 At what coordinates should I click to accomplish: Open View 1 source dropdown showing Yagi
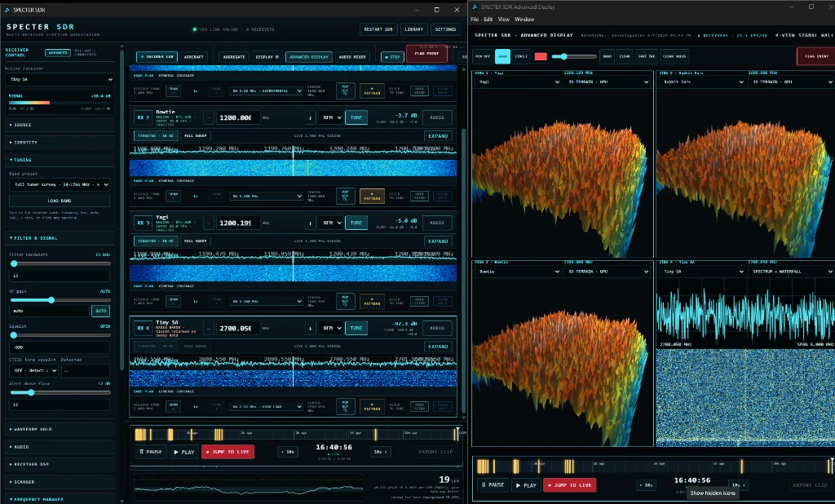click(x=519, y=82)
